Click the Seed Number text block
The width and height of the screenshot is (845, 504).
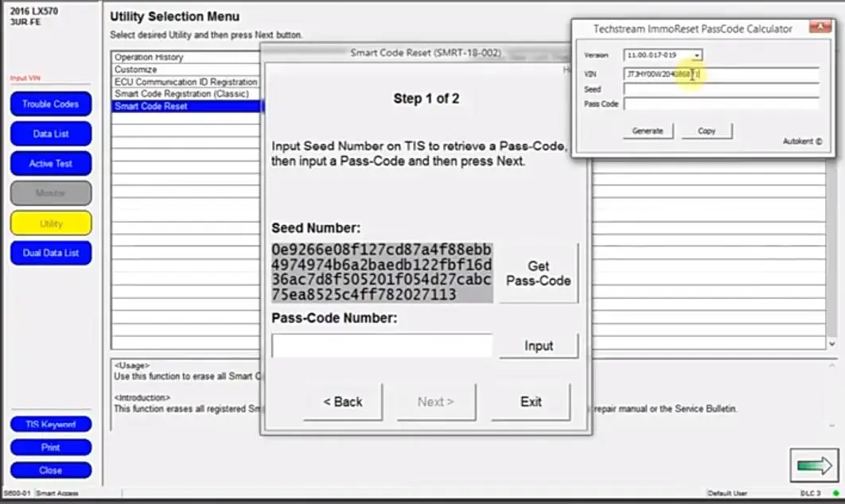pyautogui.click(x=382, y=272)
